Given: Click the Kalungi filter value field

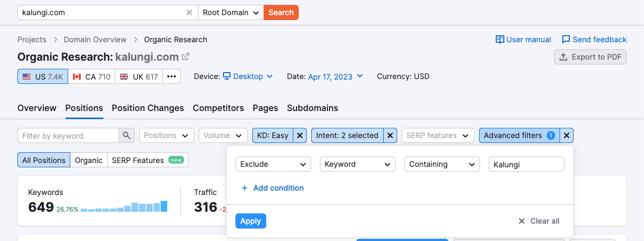Looking at the screenshot, I should pos(526,164).
